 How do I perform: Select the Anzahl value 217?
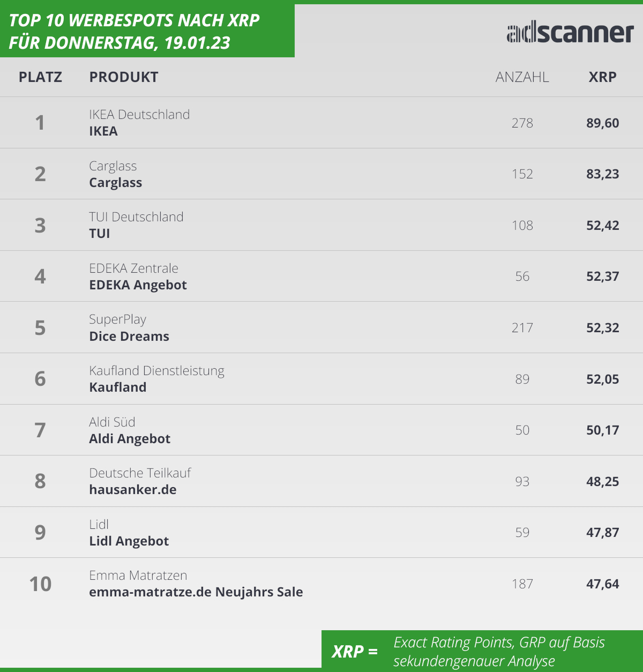(522, 328)
